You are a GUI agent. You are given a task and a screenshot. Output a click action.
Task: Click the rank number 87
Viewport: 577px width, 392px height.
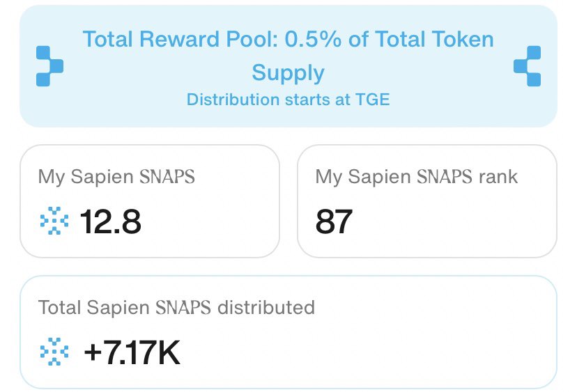click(334, 221)
